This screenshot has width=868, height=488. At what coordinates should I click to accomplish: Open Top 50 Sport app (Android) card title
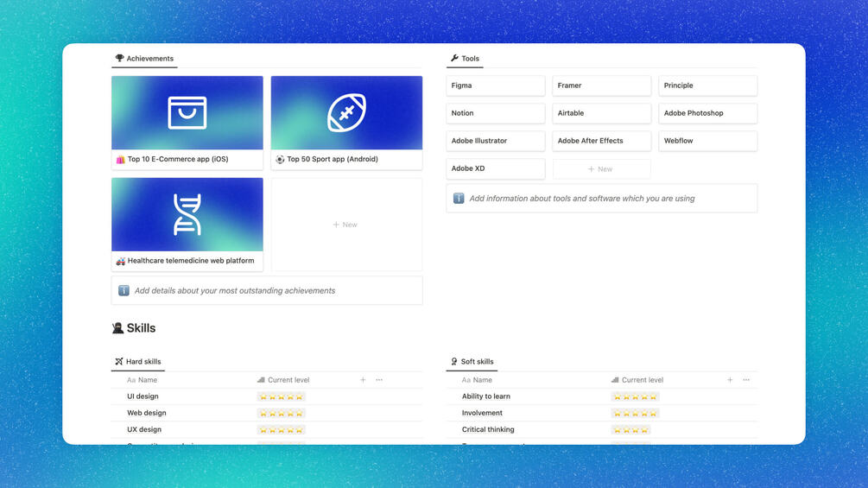tap(333, 159)
